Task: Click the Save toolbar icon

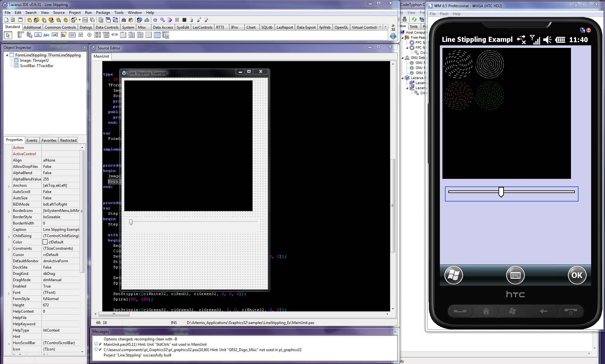Action: pyautogui.click(x=85, y=20)
